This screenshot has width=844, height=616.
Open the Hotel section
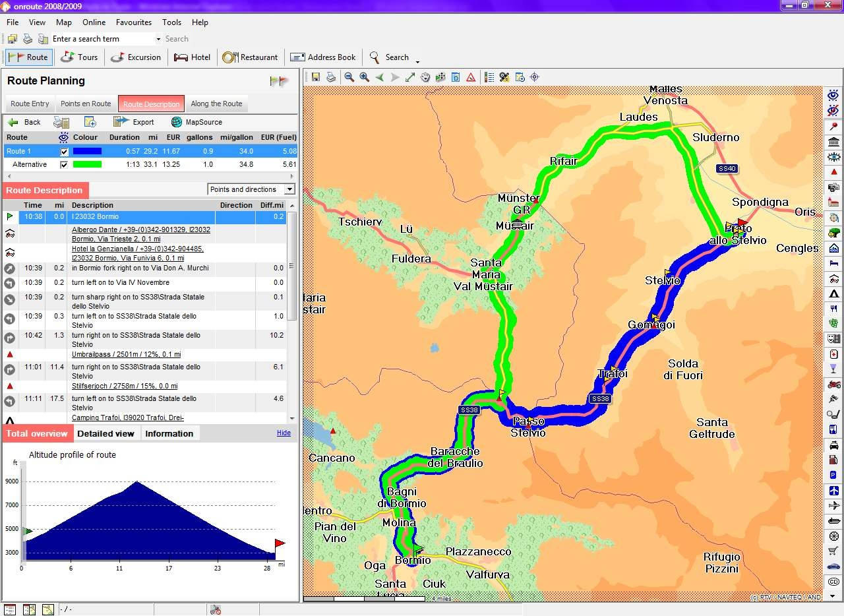[x=192, y=57]
